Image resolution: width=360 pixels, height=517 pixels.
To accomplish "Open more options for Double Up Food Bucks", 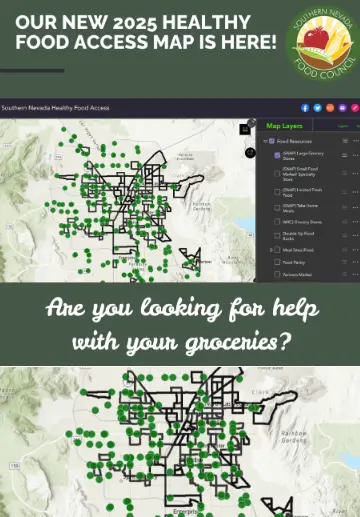I will pyautogui.click(x=356, y=235).
